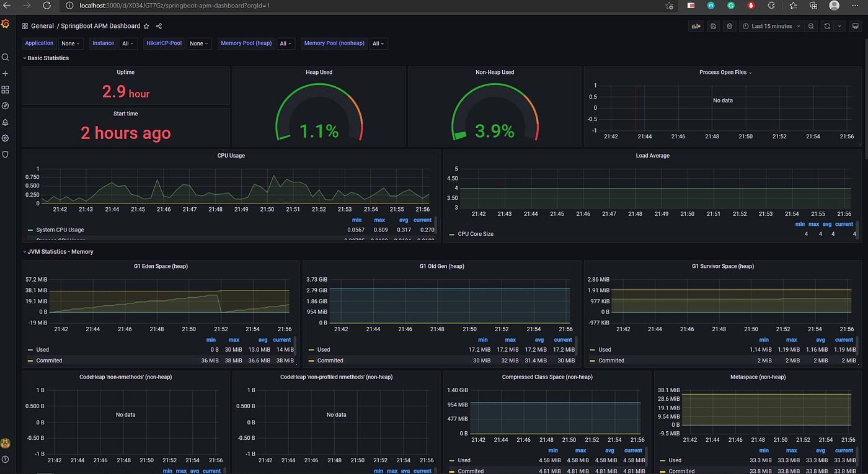Open Explore compass icon in sidebar
This screenshot has width=868, height=474.
click(5, 105)
